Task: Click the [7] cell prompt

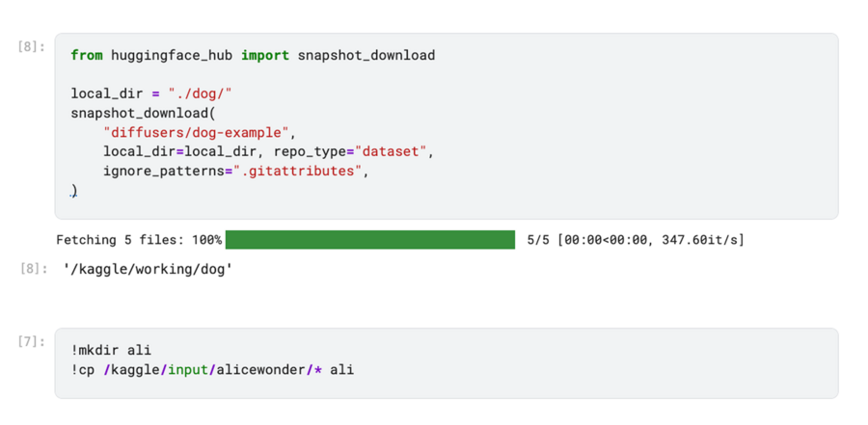Action: click(32, 341)
